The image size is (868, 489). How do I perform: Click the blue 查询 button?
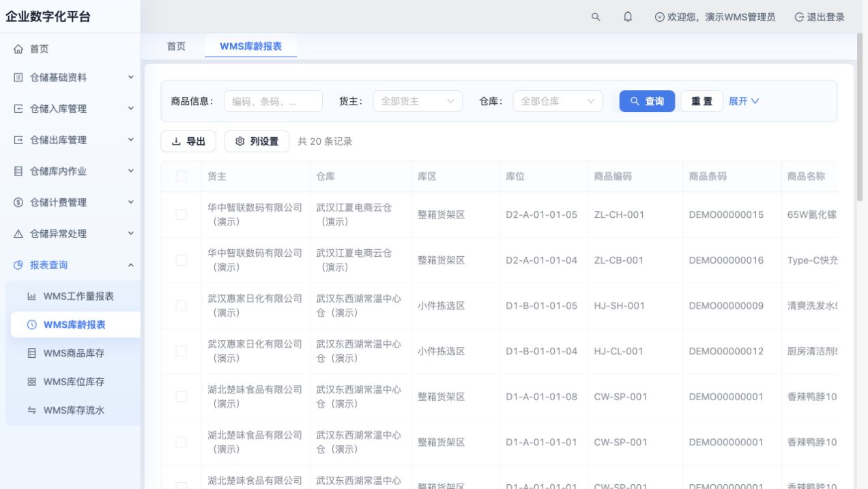click(x=647, y=101)
